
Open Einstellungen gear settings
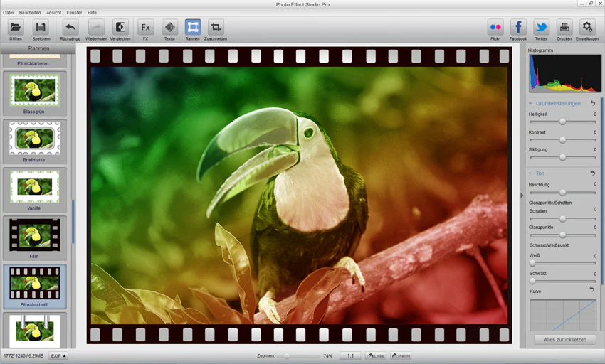(587, 28)
